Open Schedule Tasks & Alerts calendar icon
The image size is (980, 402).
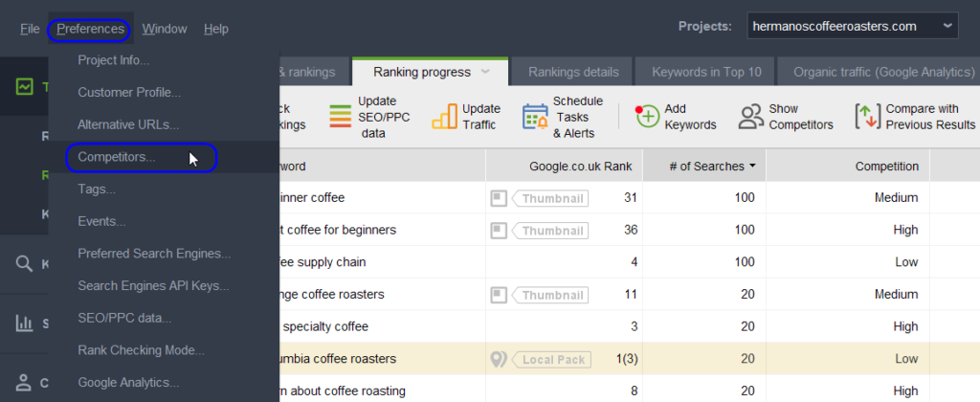[534, 117]
